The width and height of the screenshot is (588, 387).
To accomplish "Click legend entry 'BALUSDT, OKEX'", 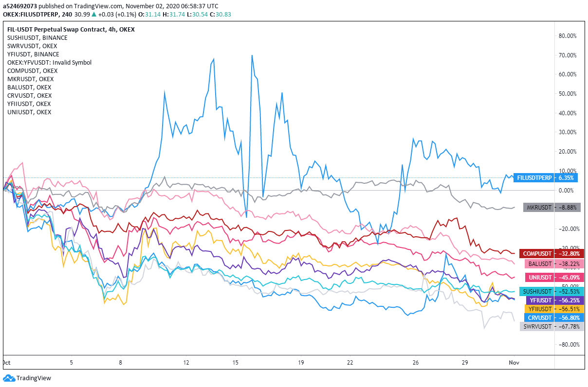I will click(x=29, y=88).
